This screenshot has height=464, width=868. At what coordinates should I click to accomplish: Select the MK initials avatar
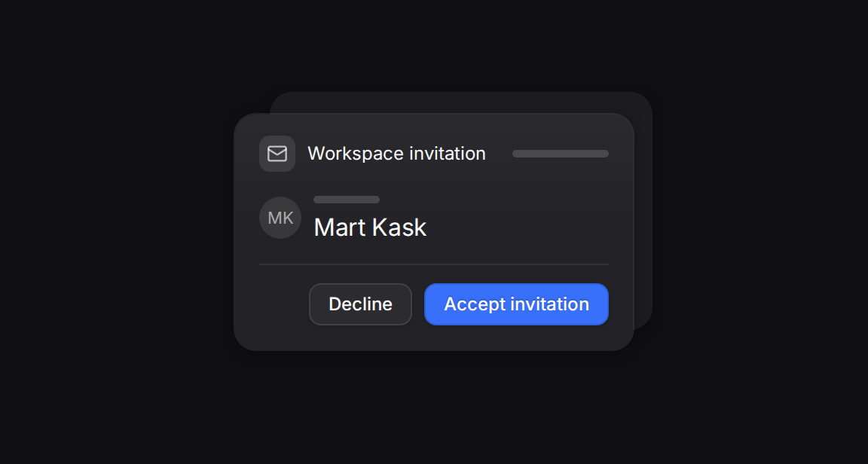[280, 218]
